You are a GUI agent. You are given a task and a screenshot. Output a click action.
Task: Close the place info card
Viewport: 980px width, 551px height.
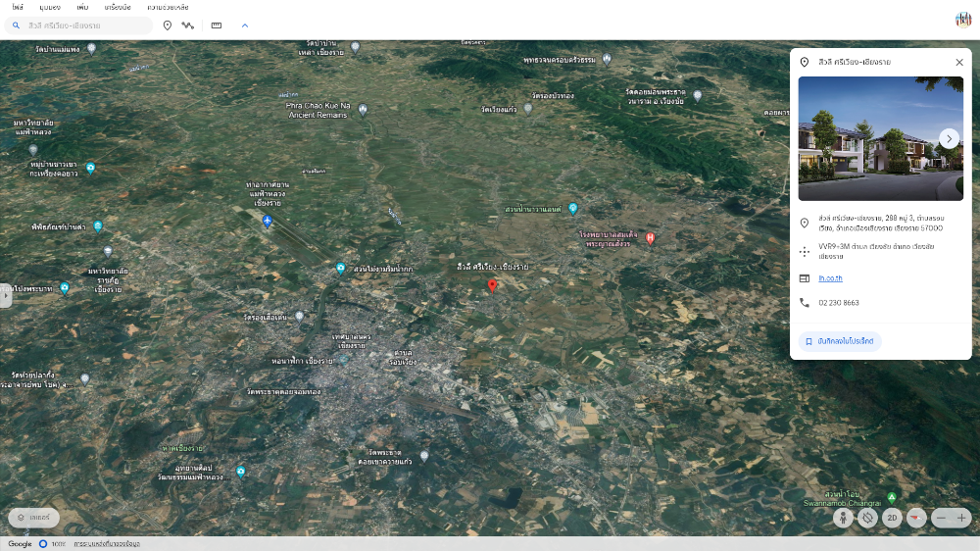coord(959,62)
